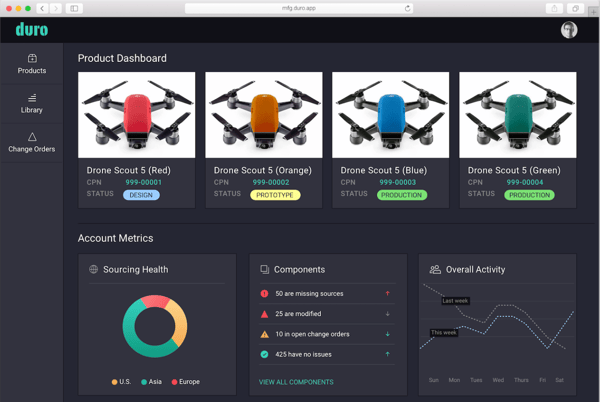Click the Overall Activity people icon
This screenshot has width=600, height=402.
click(x=435, y=269)
